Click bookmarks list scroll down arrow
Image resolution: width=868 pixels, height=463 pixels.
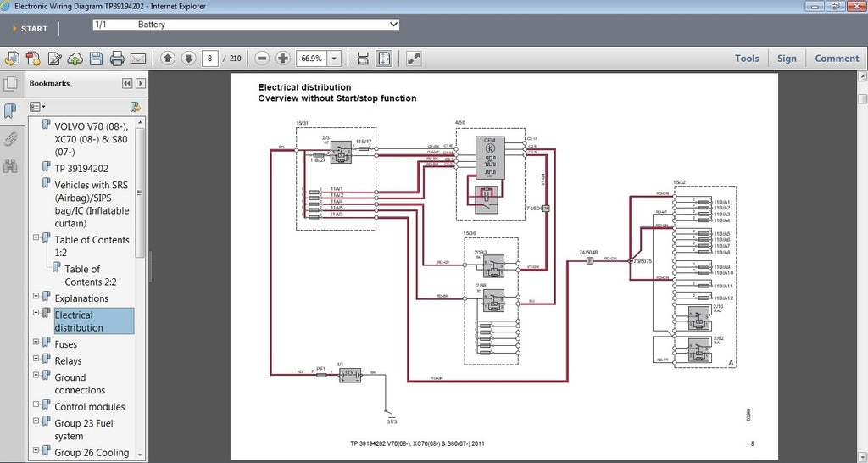click(x=140, y=455)
